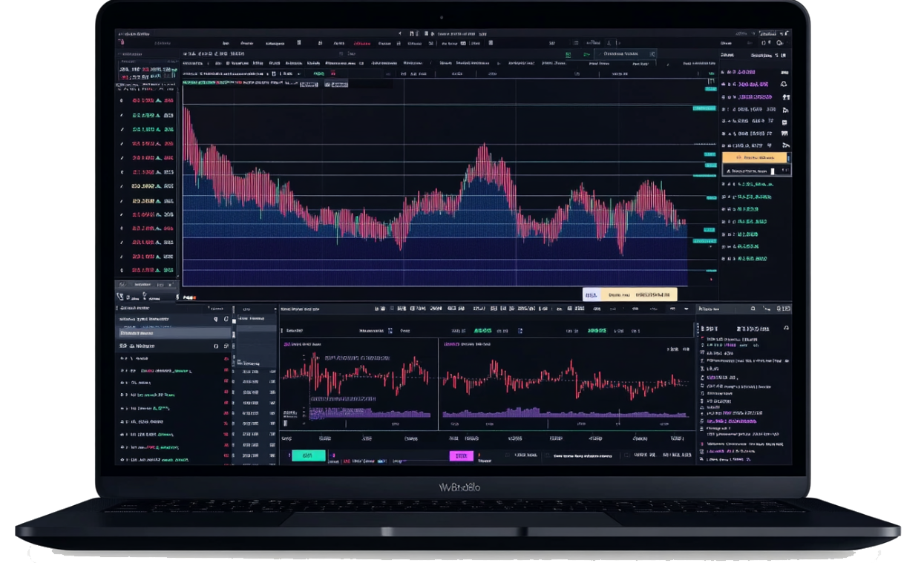Click the green play icon in the top toolbar
Image resolution: width=924 pixels, height=563 pixels.
click(586, 54)
